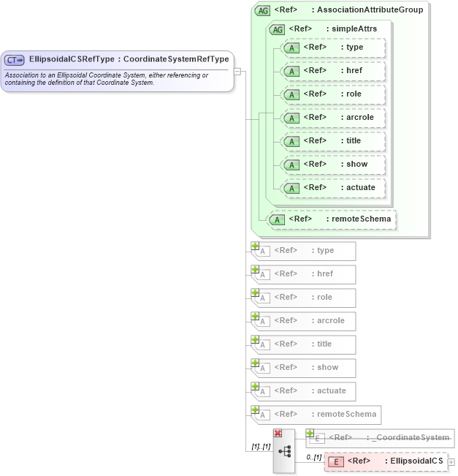Click the green plus on greyed actuate attribute
The image size is (458, 476).
coord(255,386)
